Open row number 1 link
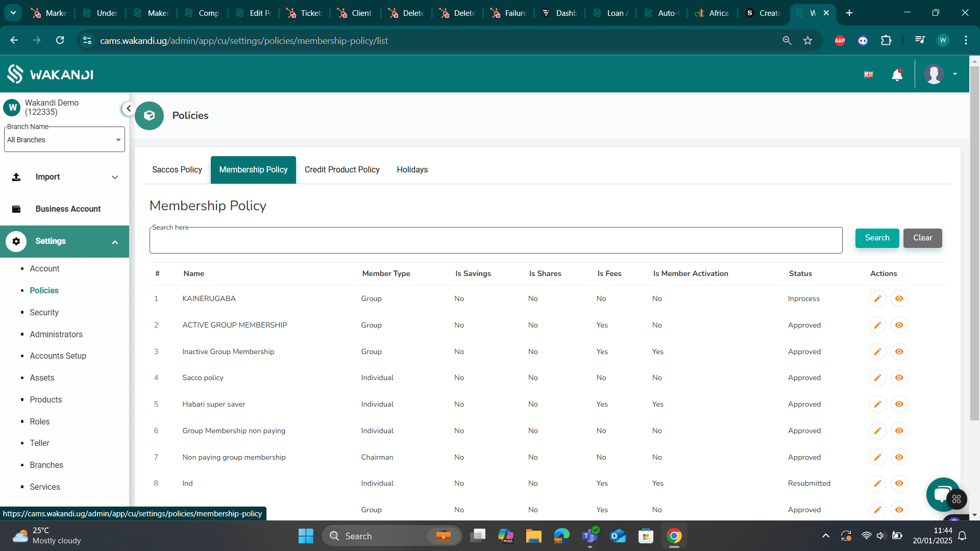The image size is (980, 551). click(156, 298)
